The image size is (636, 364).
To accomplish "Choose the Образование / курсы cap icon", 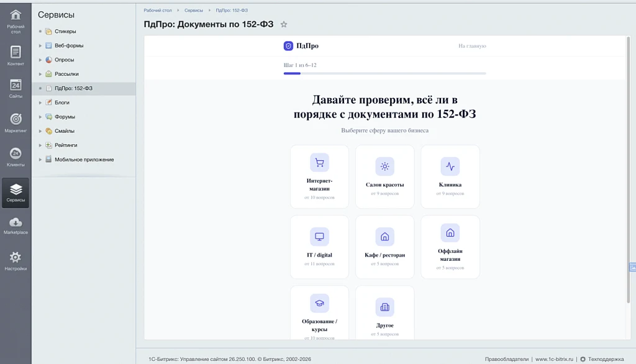I will pos(320,303).
